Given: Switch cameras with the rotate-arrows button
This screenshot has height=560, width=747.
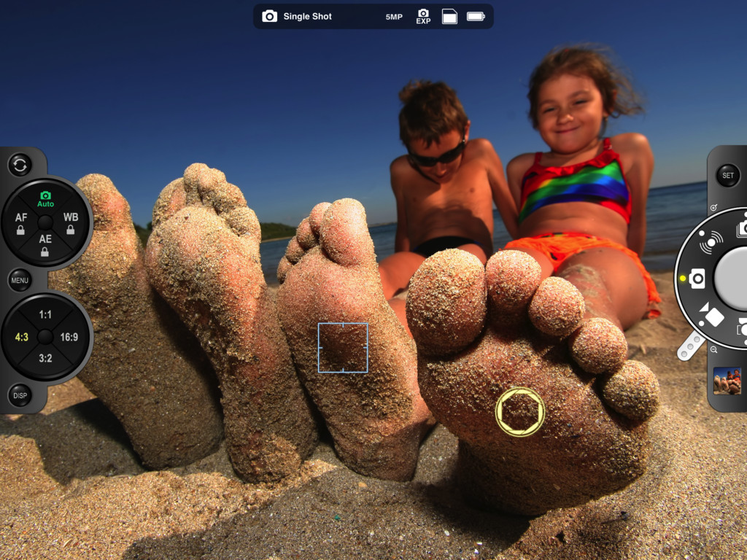Looking at the screenshot, I should pos(20,166).
